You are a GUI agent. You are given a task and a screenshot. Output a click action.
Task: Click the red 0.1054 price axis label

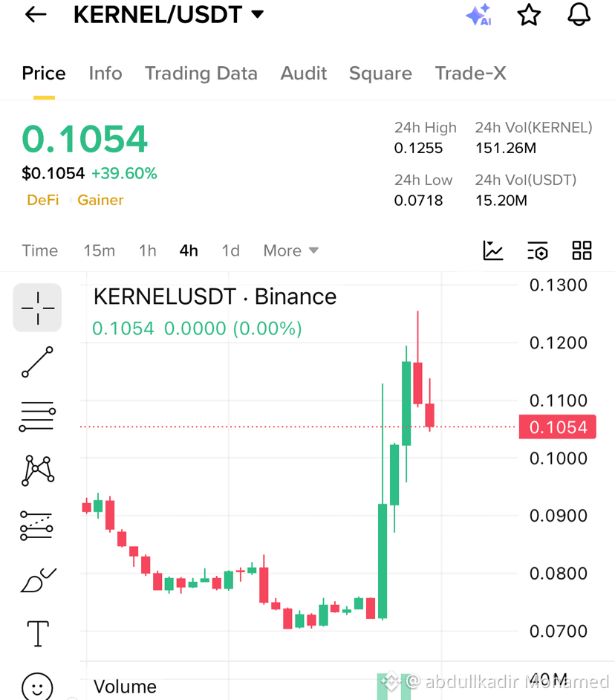(x=557, y=427)
